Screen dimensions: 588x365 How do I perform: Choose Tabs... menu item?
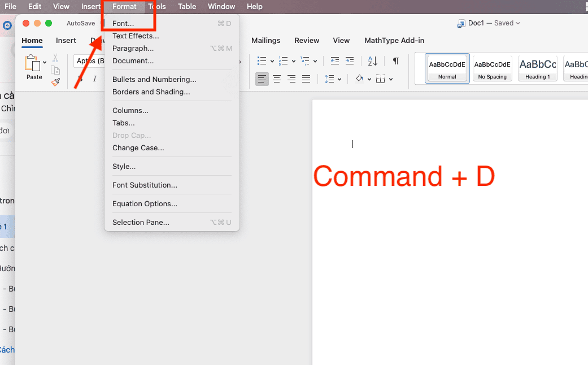coord(172,123)
